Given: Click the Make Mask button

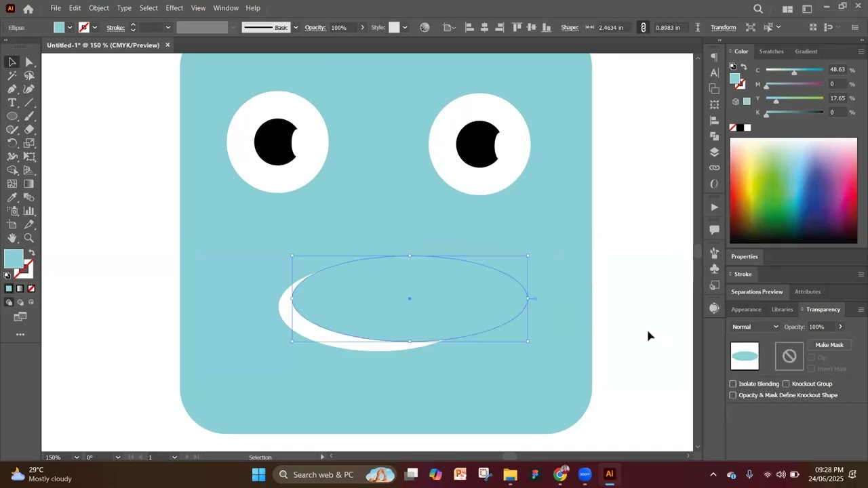Looking at the screenshot, I should pos(829,345).
